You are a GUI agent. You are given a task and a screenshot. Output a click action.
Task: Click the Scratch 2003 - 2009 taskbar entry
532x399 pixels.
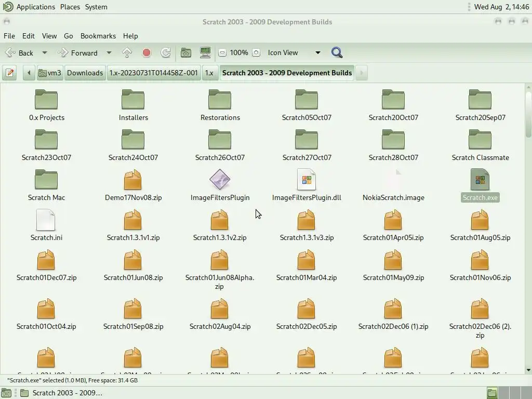pos(61,393)
